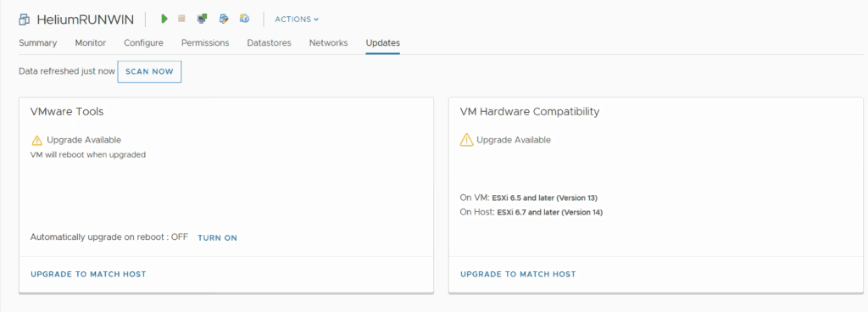Select the Updates tab
868x312 pixels.
382,42
